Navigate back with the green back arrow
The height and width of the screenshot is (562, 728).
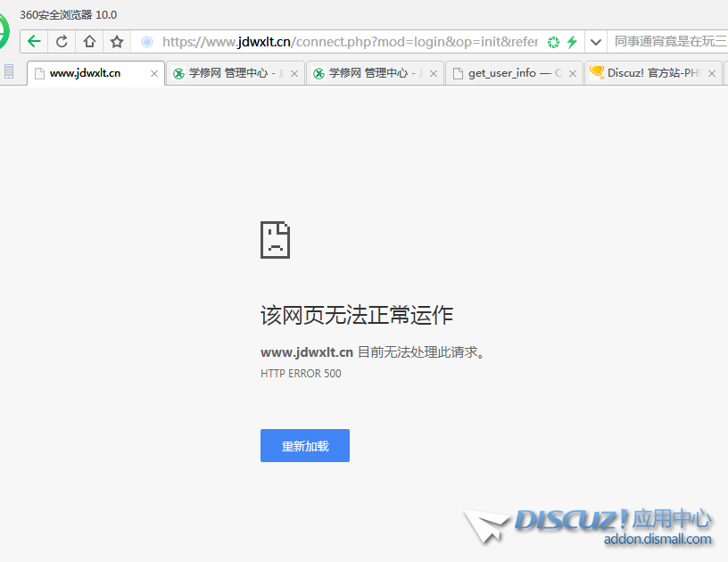[x=33, y=41]
